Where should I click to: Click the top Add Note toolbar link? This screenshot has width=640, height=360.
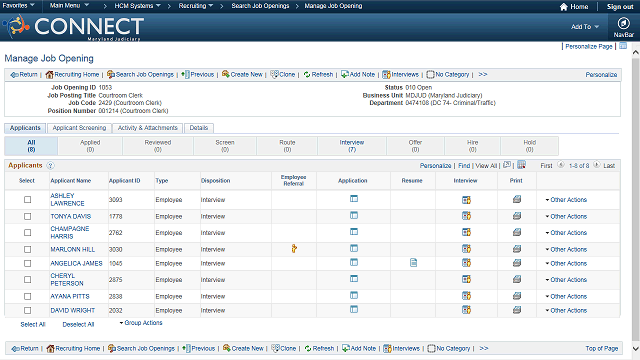point(358,74)
